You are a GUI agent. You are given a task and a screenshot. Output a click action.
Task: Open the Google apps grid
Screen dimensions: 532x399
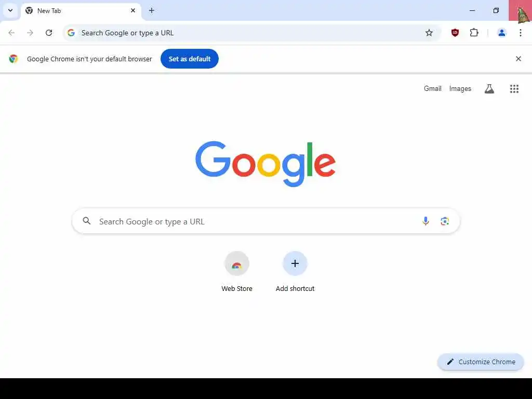(514, 88)
